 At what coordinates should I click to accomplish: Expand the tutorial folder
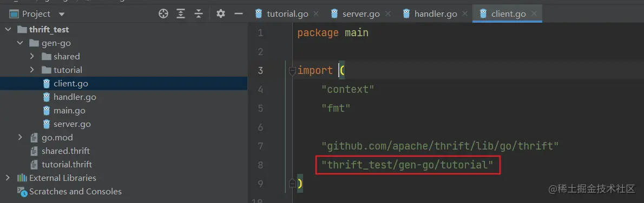click(x=32, y=70)
